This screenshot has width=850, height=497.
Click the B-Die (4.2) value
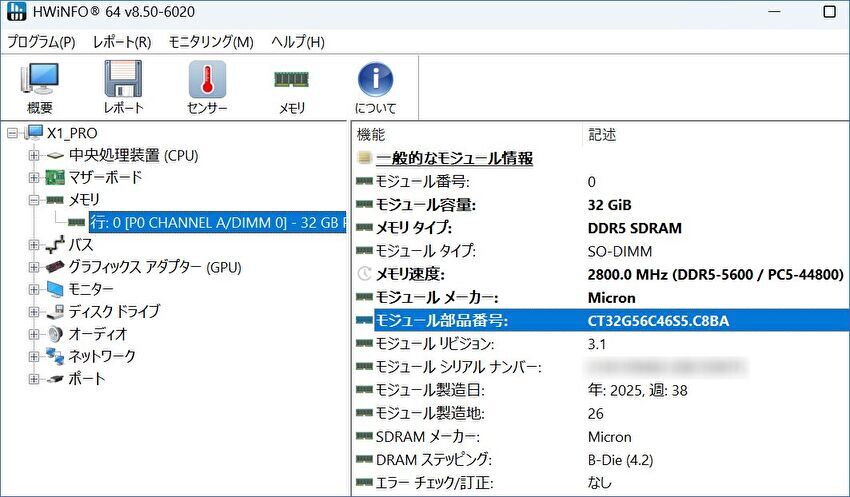[620, 460]
